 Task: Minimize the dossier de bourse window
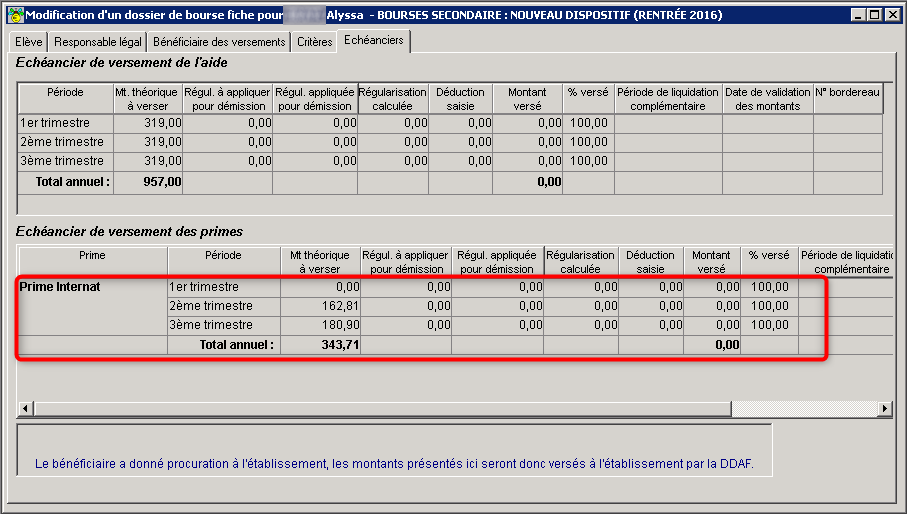pos(859,15)
